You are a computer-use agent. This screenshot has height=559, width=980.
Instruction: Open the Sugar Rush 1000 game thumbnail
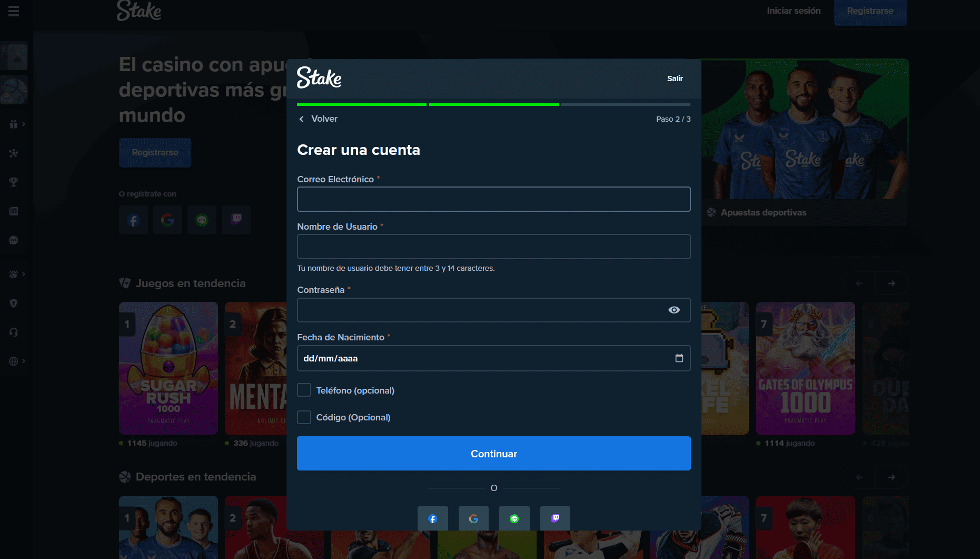[169, 368]
